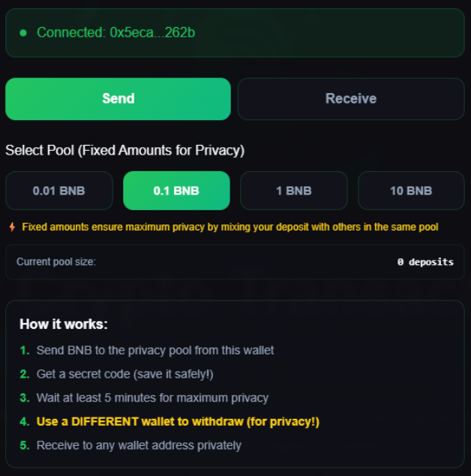Click step 1 Send BNB instruction

click(155, 350)
